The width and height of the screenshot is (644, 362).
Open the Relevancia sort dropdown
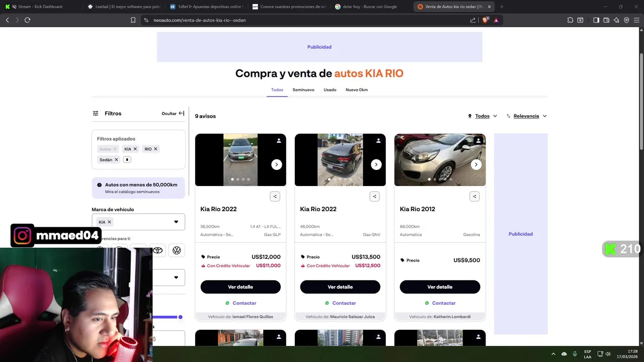tap(526, 116)
